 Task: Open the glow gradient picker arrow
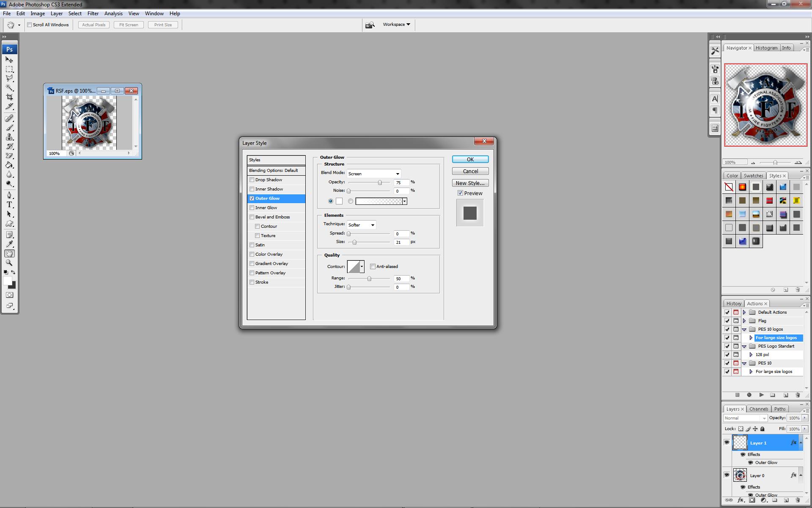pyautogui.click(x=405, y=202)
